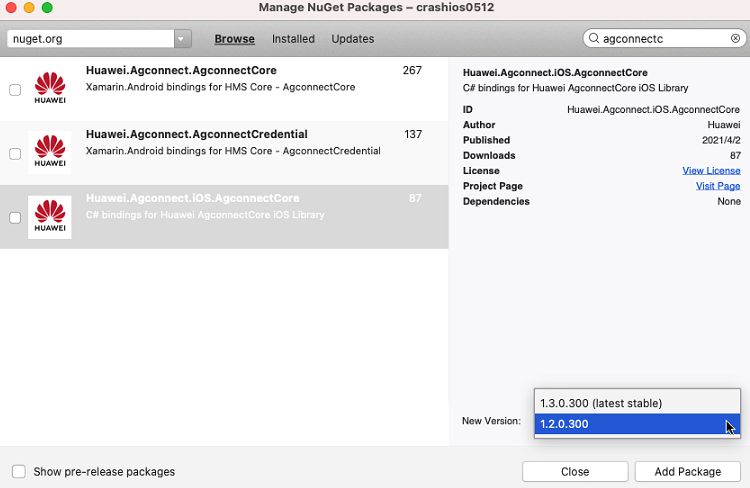Clear the search field with the X icon

point(736,39)
